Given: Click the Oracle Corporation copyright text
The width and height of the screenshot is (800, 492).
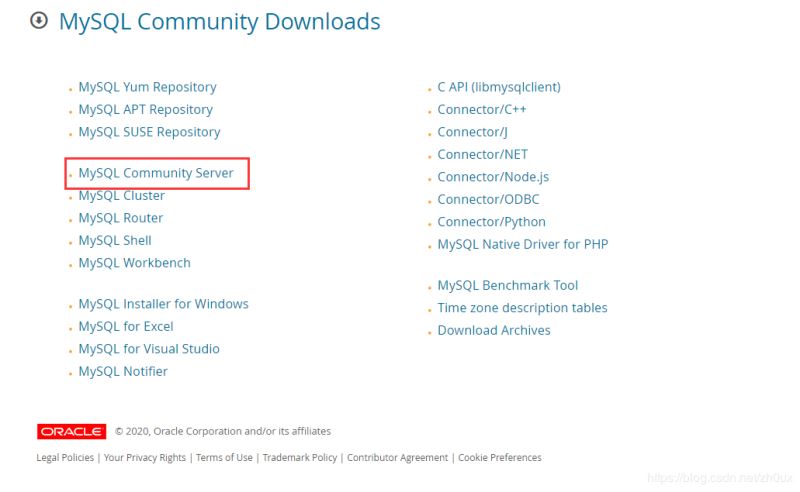Looking at the screenshot, I should [223, 431].
